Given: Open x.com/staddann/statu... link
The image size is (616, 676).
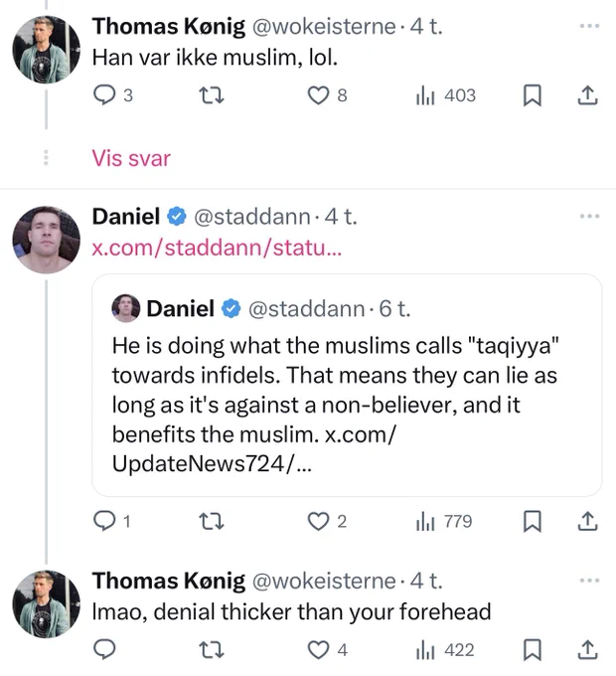Looking at the screenshot, I should point(217,248).
